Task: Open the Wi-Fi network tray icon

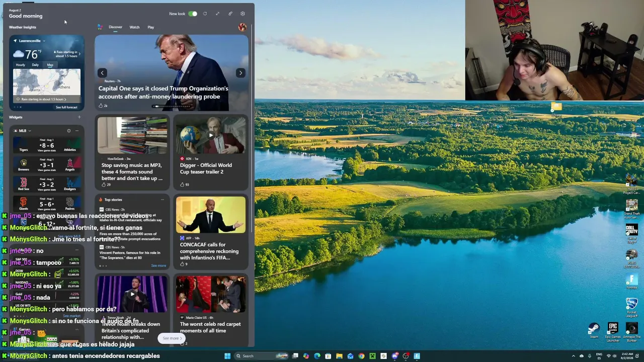Action: click(x=608, y=356)
